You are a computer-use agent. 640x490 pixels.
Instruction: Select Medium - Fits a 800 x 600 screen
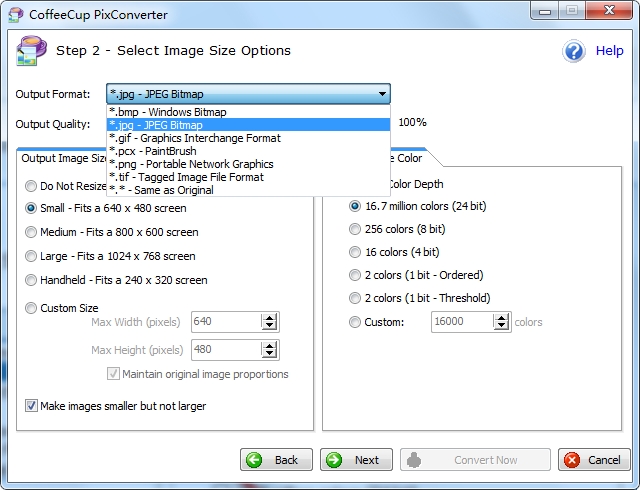click(32, 232)
